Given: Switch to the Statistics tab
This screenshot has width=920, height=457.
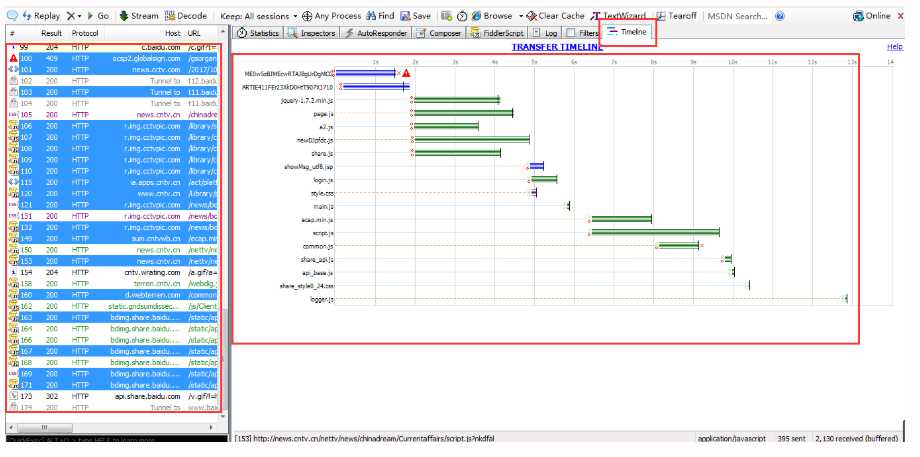Looking at the screenshot, I should 258,33.
